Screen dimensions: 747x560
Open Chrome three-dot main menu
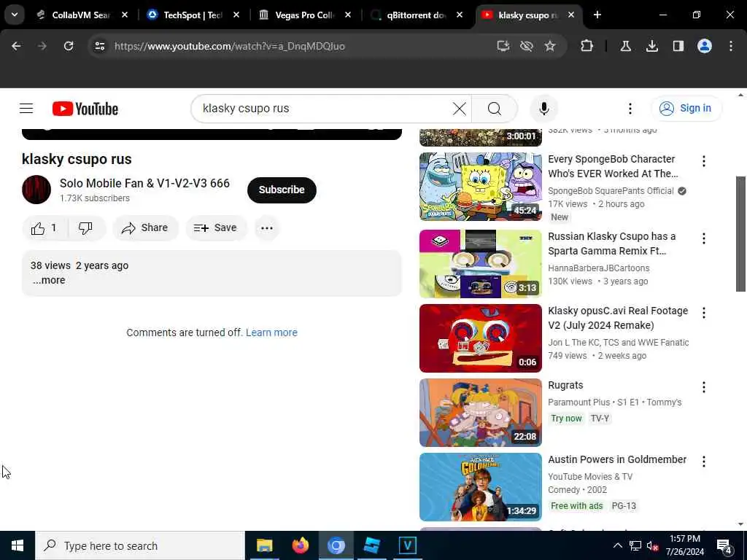click(x=731, y=46)
